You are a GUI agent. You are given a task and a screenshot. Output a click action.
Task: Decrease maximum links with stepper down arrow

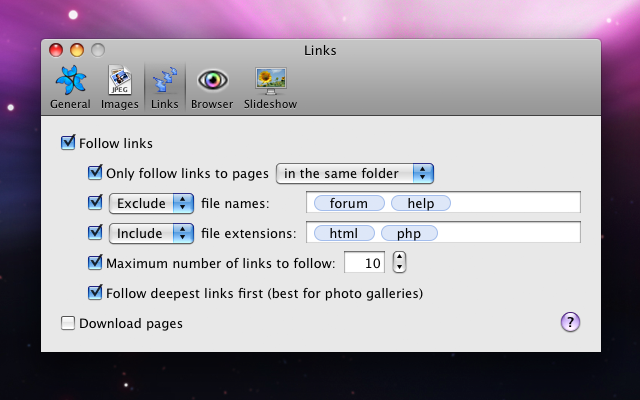[x=399, y=267]
